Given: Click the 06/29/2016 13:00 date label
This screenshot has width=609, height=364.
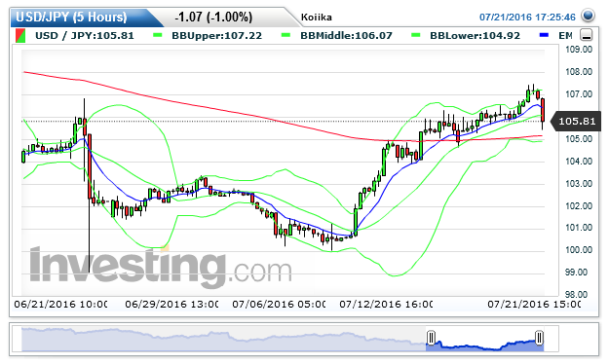Looking at the screenshot, I should (171, 305).
